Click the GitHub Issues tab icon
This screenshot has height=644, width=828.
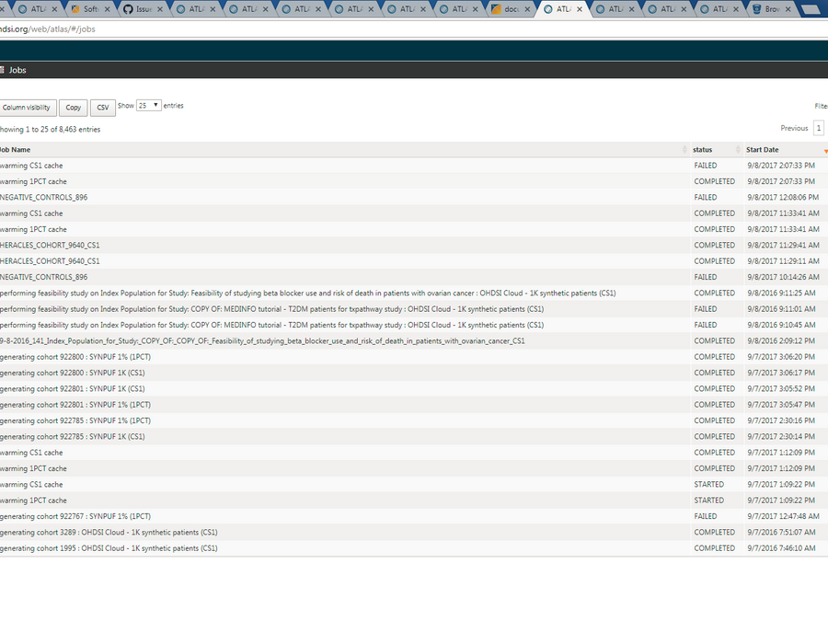[x=128, y=9]
